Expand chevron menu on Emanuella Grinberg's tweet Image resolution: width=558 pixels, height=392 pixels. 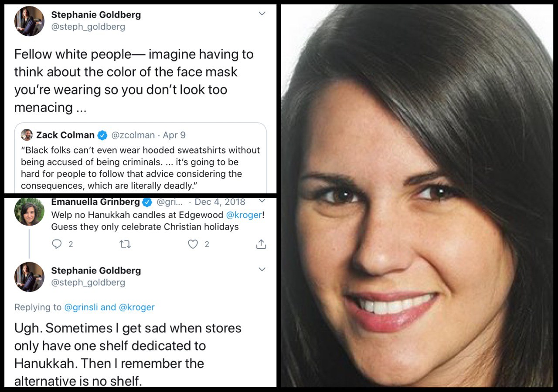pos(262,201)
